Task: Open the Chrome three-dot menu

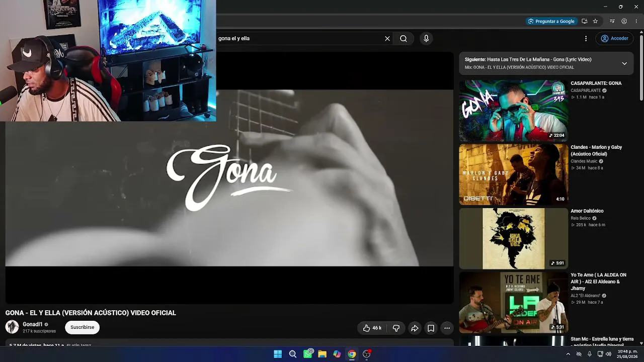Action: pyautogui.click(x=636, y=21)
